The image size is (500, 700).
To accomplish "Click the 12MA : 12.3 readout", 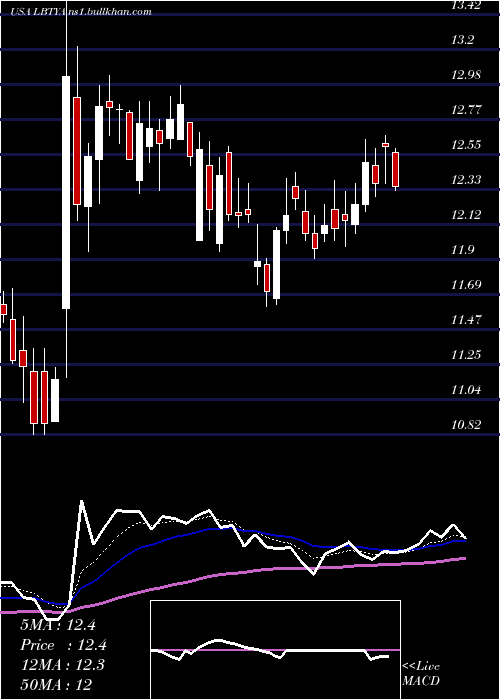I will (x=62, y=665).
